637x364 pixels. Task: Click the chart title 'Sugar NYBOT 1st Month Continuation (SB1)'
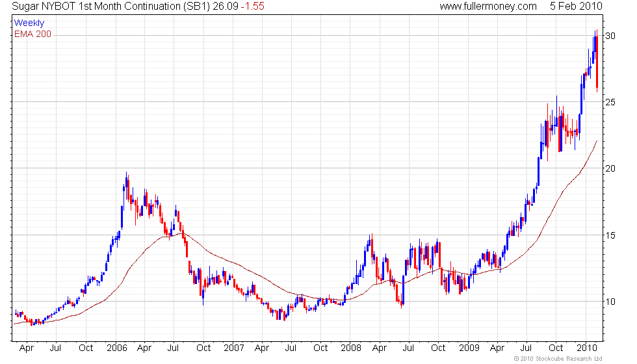[111, 6]
